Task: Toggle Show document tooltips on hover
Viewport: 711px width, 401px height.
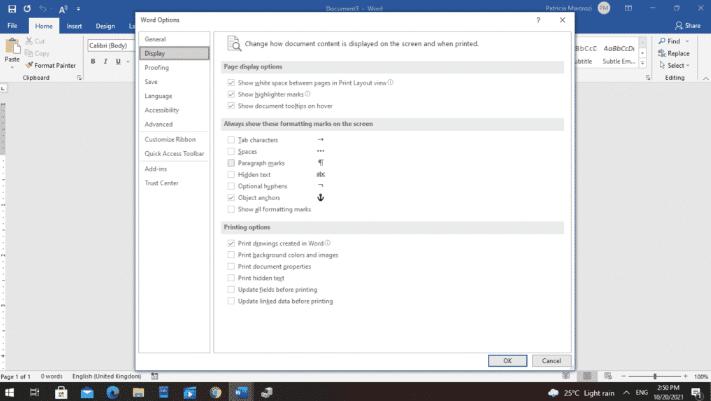Action: coord(231,106)
